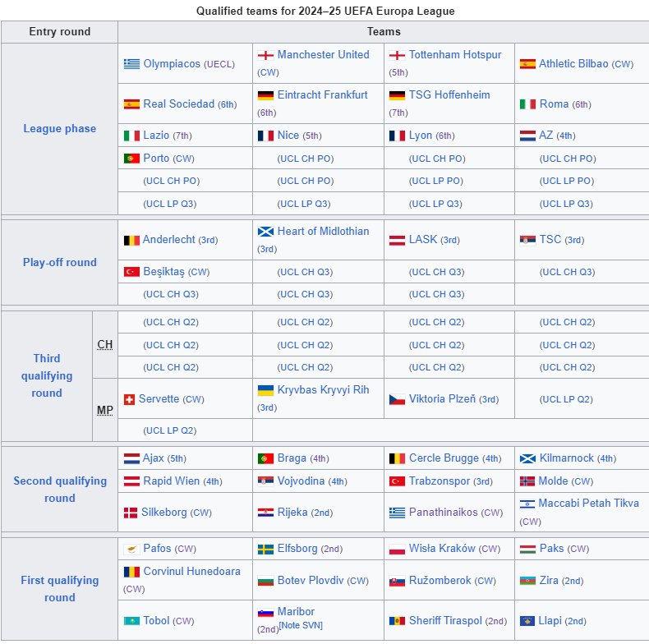Click the Italian flag beside Roma
Image resolution: width=649 pixels, height=644 pixels.
tap(527, 103)
